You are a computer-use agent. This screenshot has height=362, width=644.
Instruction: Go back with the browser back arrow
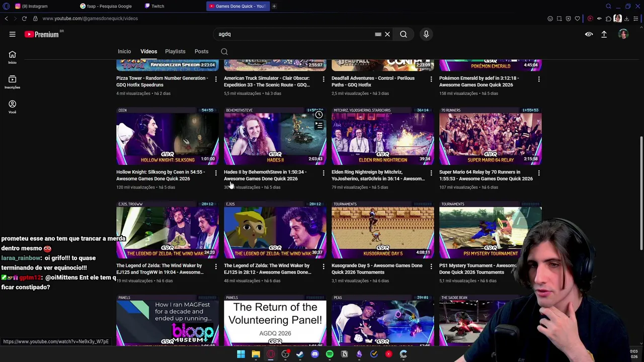[6, 19]
